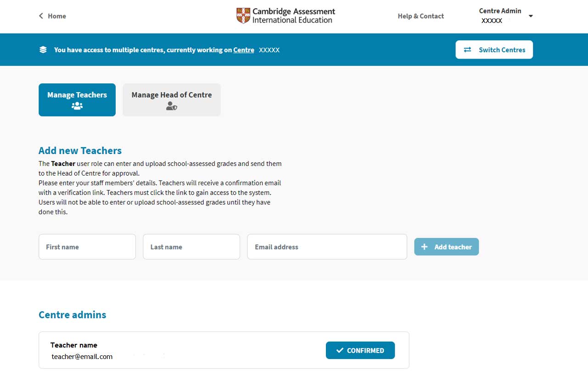
Task: Expand the Centre Admin dropdown arrow
Action: point(531,16)
